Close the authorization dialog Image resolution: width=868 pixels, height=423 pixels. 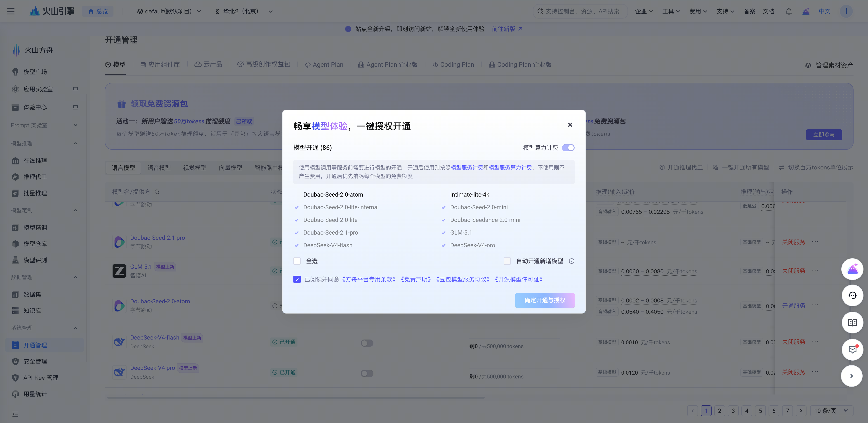click(570, 125)
